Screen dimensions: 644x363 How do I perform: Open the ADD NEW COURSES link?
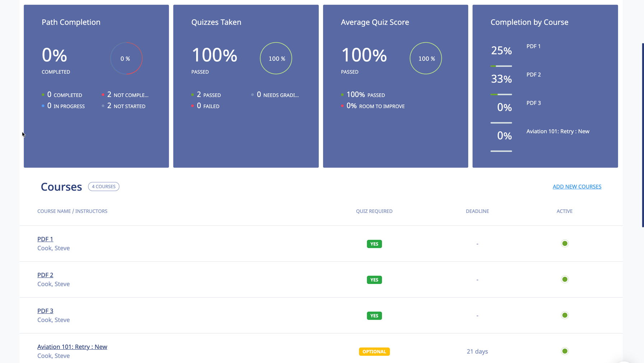click(x=577, y=186)
